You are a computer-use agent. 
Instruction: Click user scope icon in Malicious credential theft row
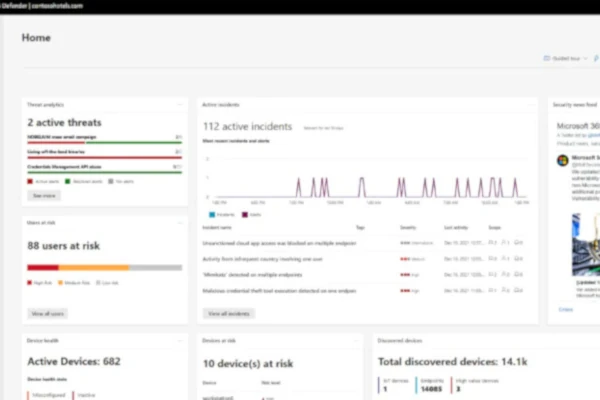coord(505,291)
